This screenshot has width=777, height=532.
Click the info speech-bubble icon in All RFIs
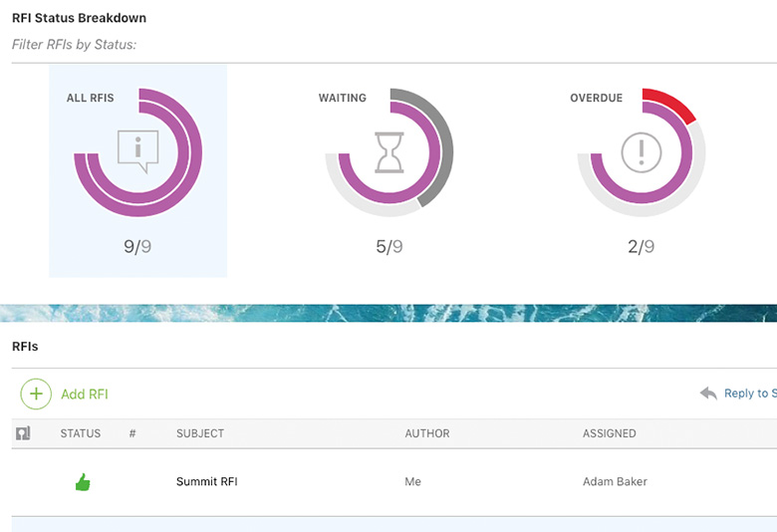[137, 152]
